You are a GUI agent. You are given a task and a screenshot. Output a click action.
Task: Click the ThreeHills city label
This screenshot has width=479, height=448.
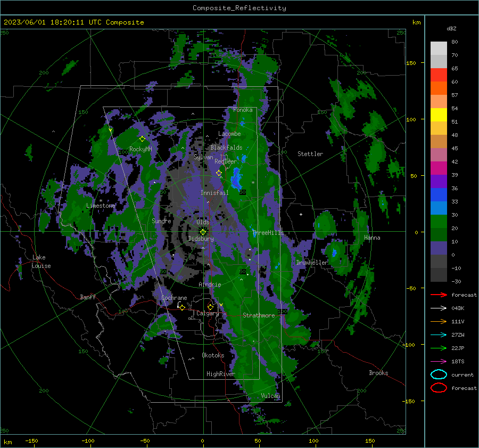268,233
